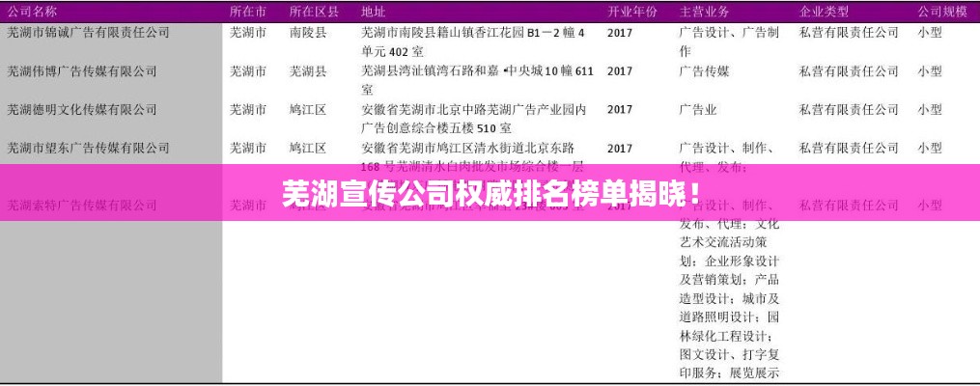Click the headline 芜湖宣传公司权威排名榜单揭晓
The height and width of the screenshot is (386, 980).
(x=490, y=193)
